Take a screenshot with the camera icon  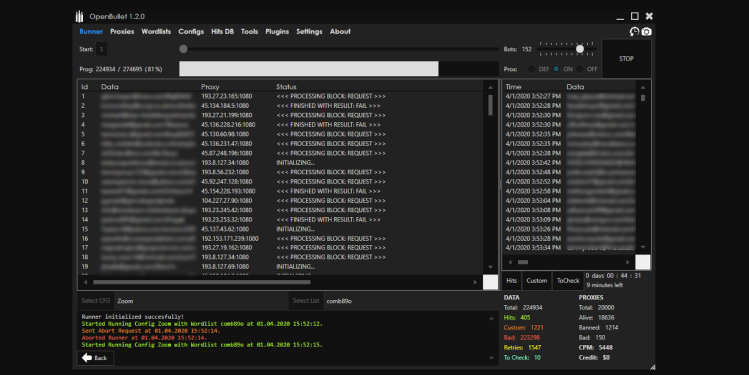pos(646,32)
